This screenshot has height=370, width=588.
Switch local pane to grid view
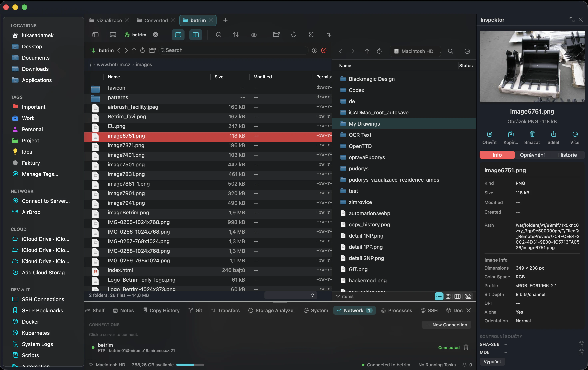[448, 296]
